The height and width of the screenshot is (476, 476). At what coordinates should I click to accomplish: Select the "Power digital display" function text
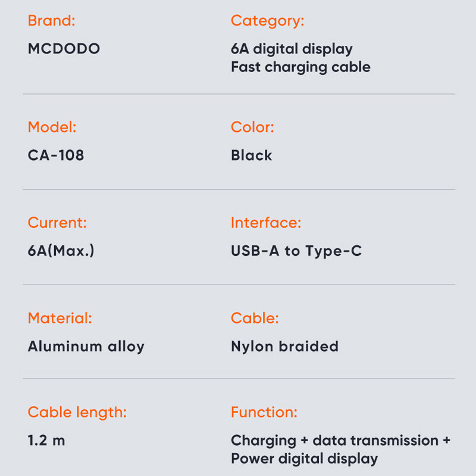[x=304, y=459]
